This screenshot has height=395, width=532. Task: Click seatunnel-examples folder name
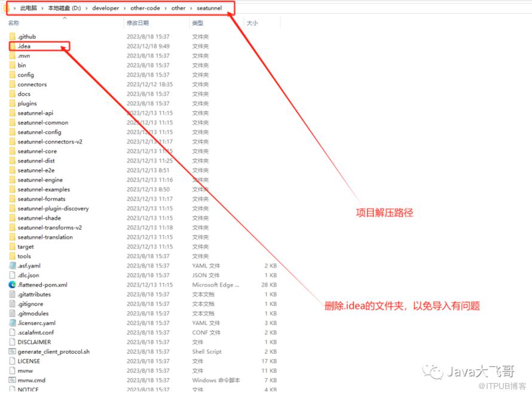pyautogui.click(x=44, y=189)
